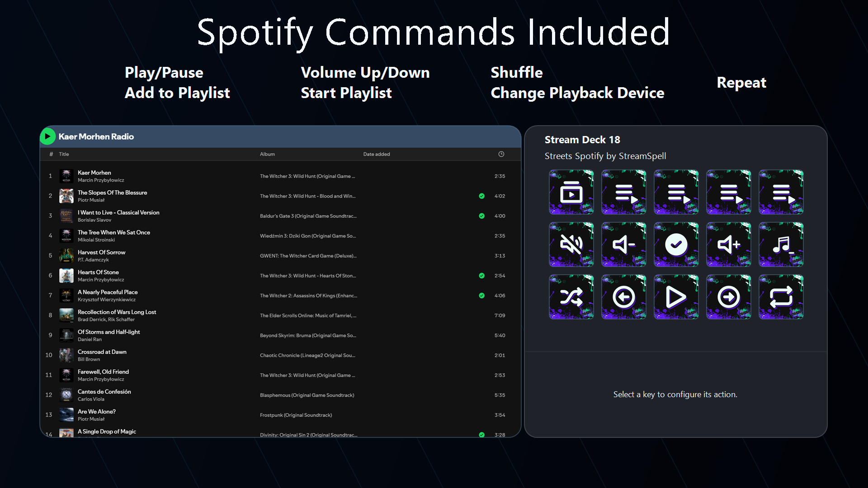Sort by the Date added column header
This screenshot has width=868, height=488.
(377, 154)
